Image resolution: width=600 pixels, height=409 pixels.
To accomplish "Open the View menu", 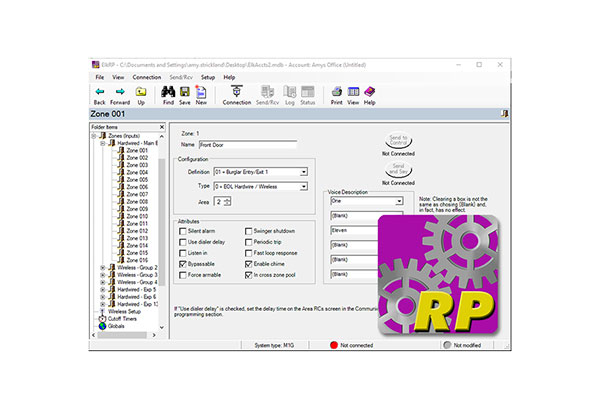I will 118,77.
